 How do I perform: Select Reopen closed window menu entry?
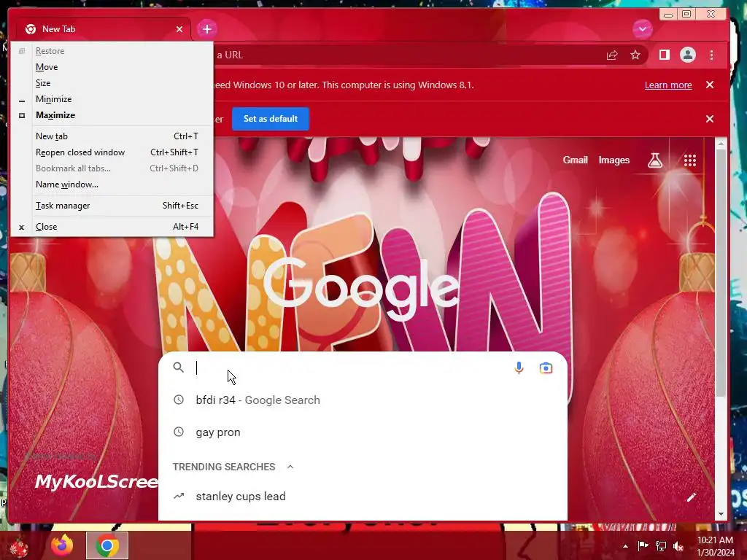[x=112, y=152]
